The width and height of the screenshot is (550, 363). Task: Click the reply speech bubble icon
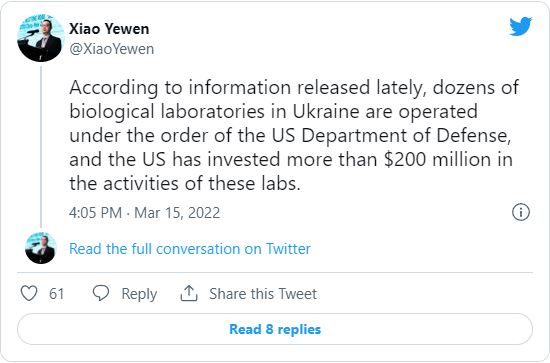tap(101, 293)
